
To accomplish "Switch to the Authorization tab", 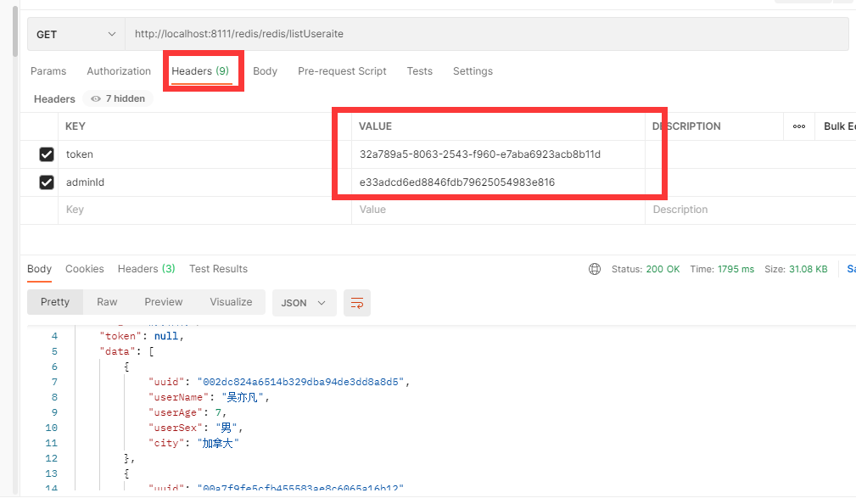I will [118, 71].
